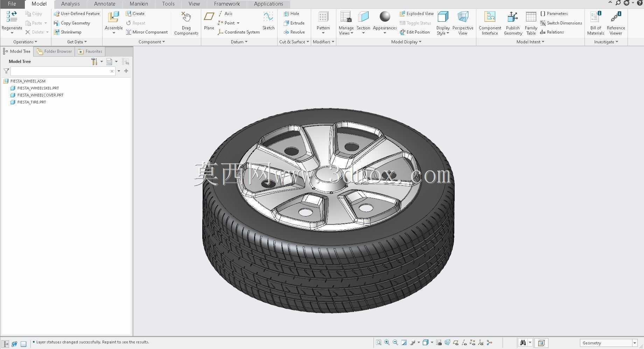
Task: Click the binoculars Find icon
Action: [x=523, y=343]
